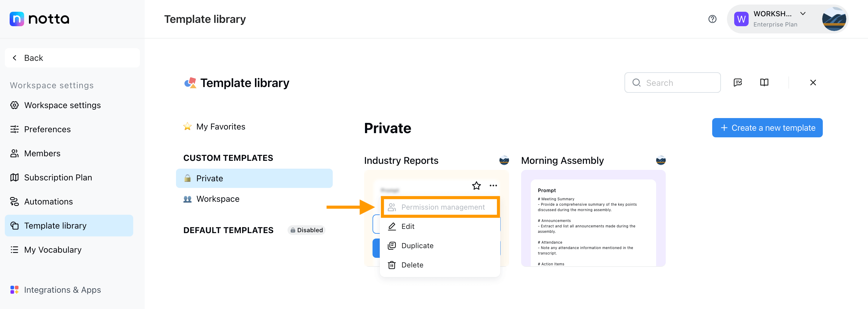Click the Enterprise Plan label
Screen dimensions: 868x309
(x=775, y=25)
